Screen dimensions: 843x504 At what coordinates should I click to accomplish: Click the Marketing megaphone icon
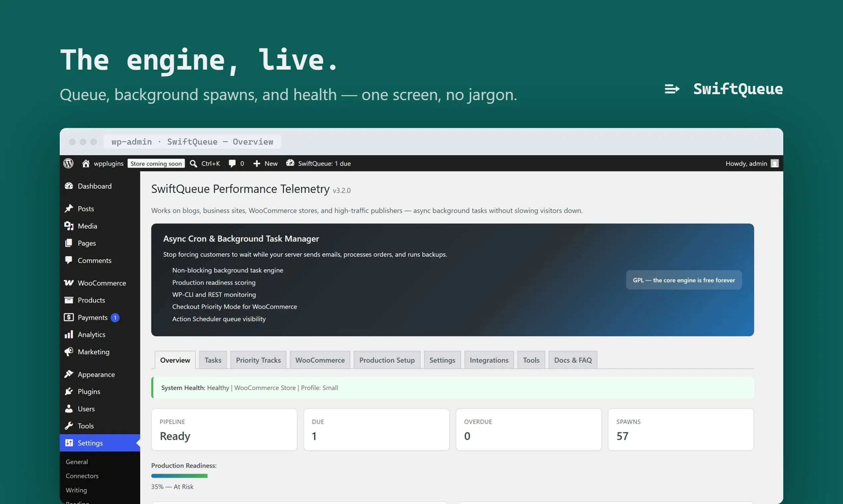click(x=69, y=351)
